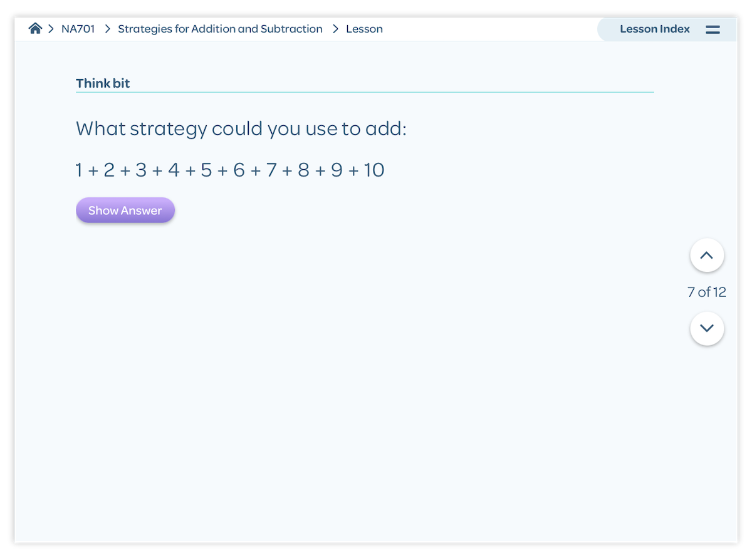
Task: Click the upward chevron navigation icon
Action: [x=707, y=255]
